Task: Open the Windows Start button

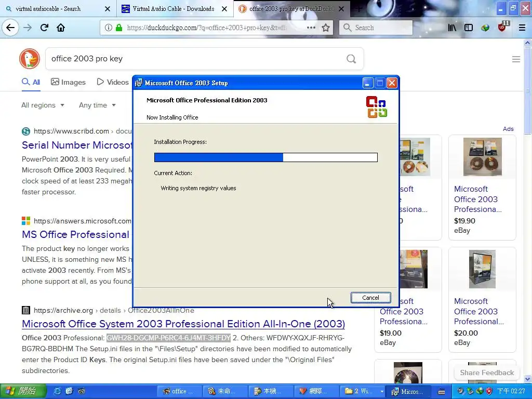Action: click(23, 391)
